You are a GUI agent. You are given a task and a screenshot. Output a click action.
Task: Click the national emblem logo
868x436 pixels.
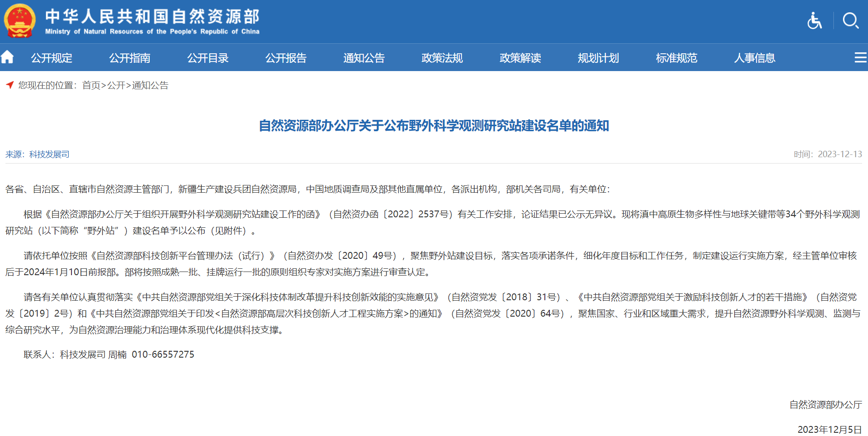(x=20, y=21)
